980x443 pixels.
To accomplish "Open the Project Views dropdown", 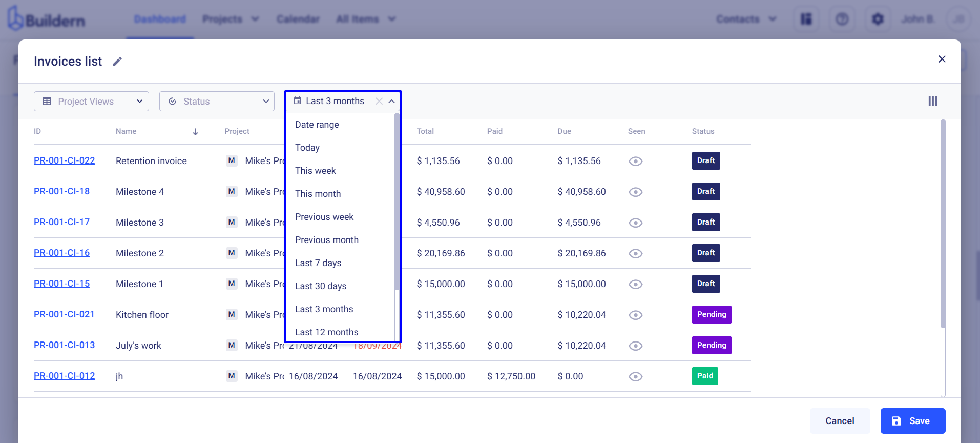I will coord(91,101).
